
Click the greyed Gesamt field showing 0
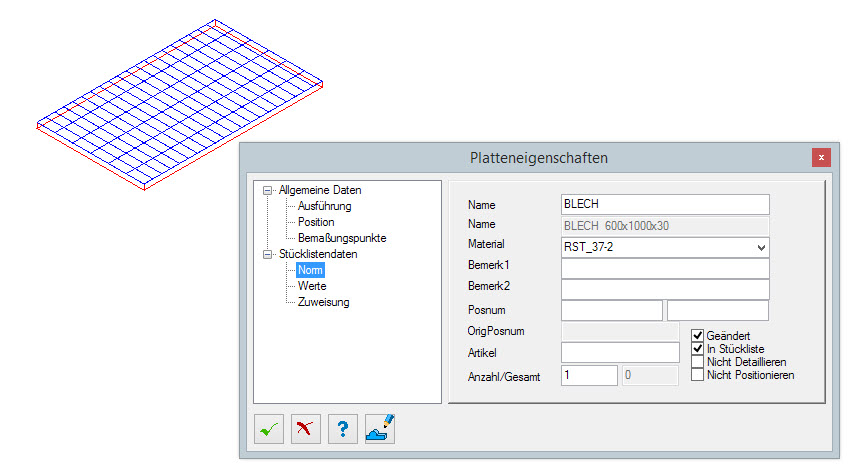coord(650,375)
